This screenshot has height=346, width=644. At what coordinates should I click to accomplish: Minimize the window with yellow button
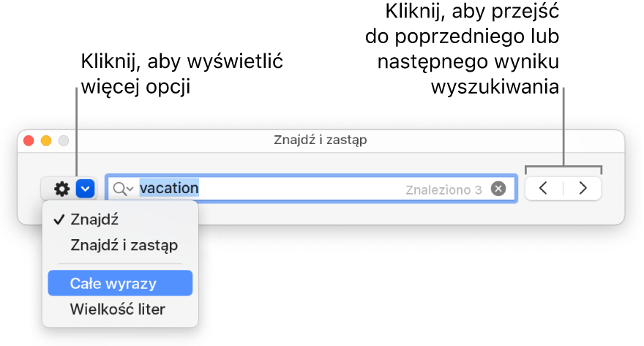coord(46,140)
